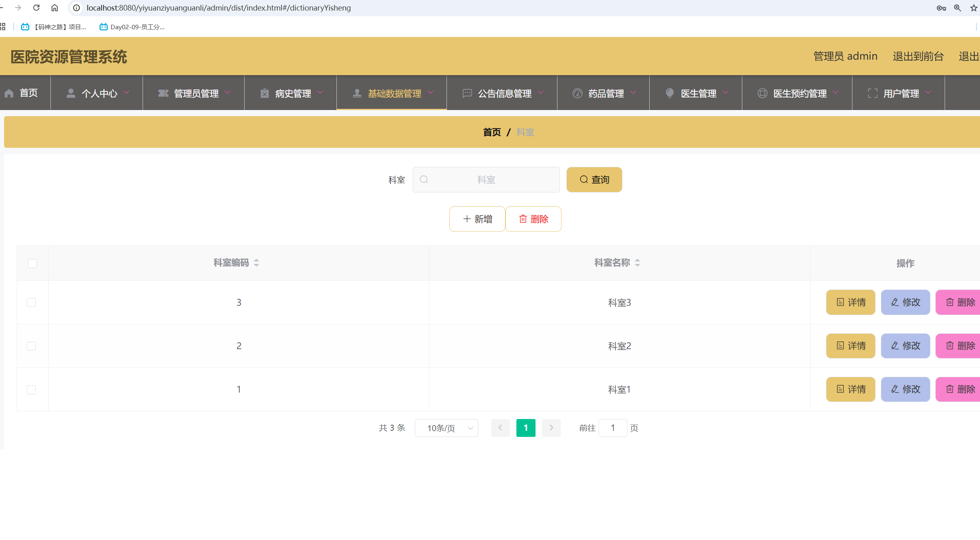Click the 科室 search input field
The width and height of the screenshot is (980, 540).
point(486,179)
